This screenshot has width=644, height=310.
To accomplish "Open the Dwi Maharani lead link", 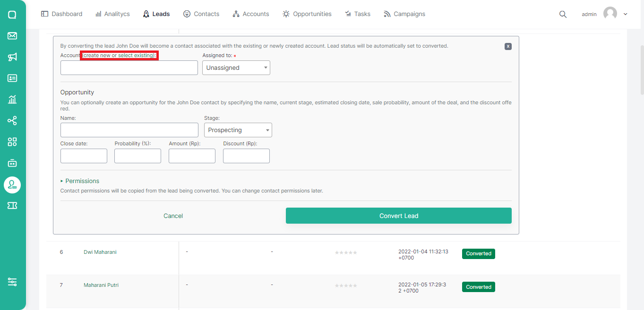I will [x=100, y=252].
